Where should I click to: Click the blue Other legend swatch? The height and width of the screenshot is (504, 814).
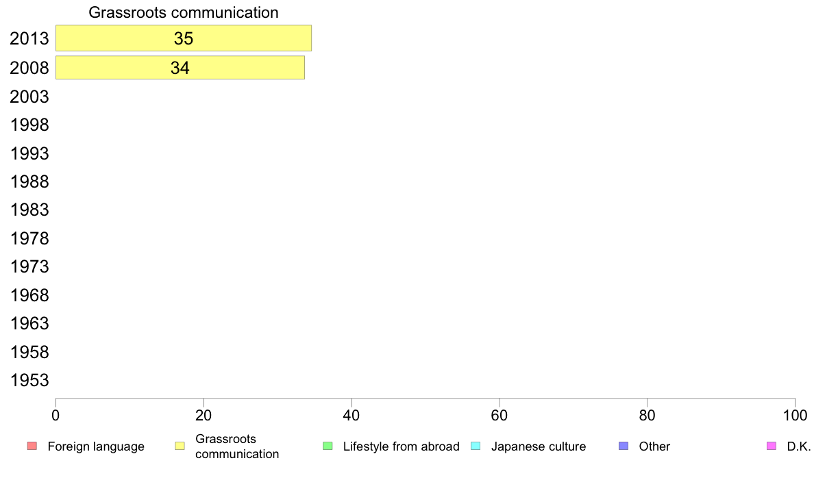click(624, 446)
